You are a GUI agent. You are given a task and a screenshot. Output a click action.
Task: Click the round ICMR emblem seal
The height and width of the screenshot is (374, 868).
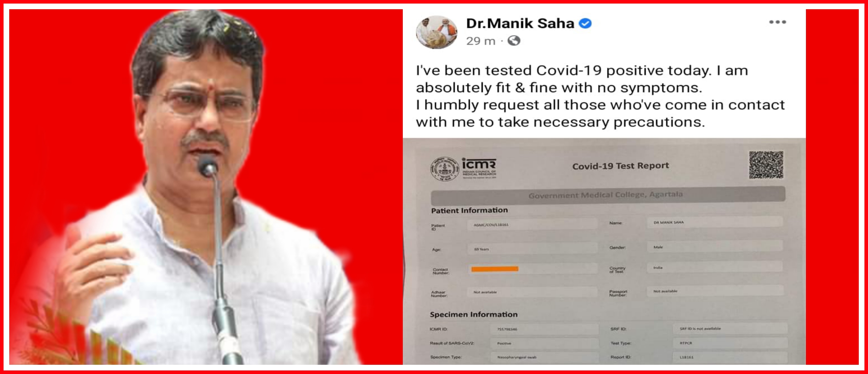[x=444, y=169]
